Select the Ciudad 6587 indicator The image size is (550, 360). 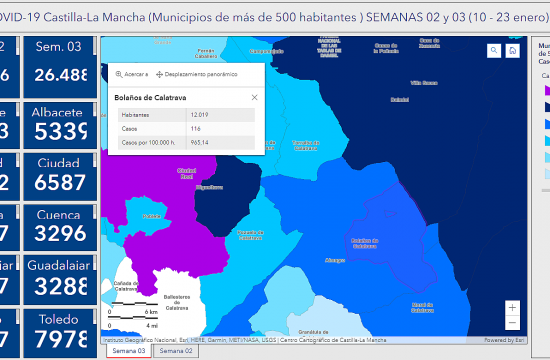(x=60, y=182)
